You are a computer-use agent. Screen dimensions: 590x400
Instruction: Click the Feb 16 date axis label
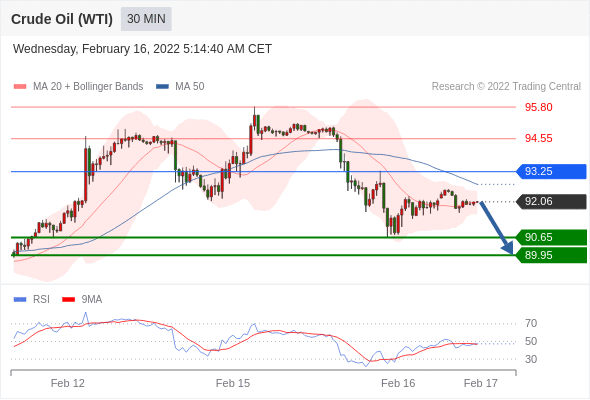pyautogui.click(x=398, y=383)
